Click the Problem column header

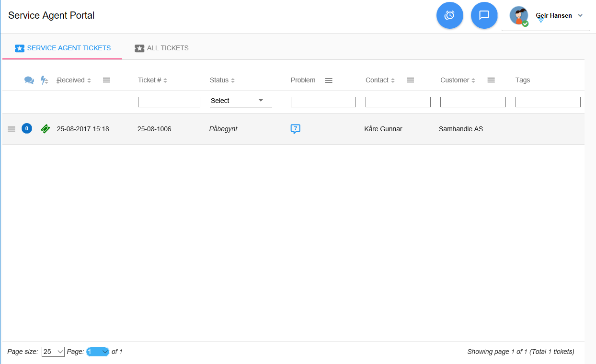click(303, 80)
